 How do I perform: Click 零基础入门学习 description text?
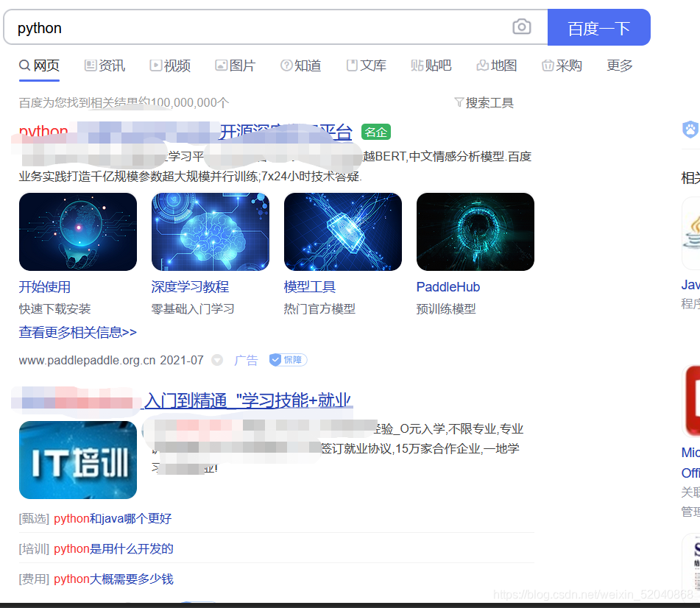pyautogui.click(x=193, y=309)
